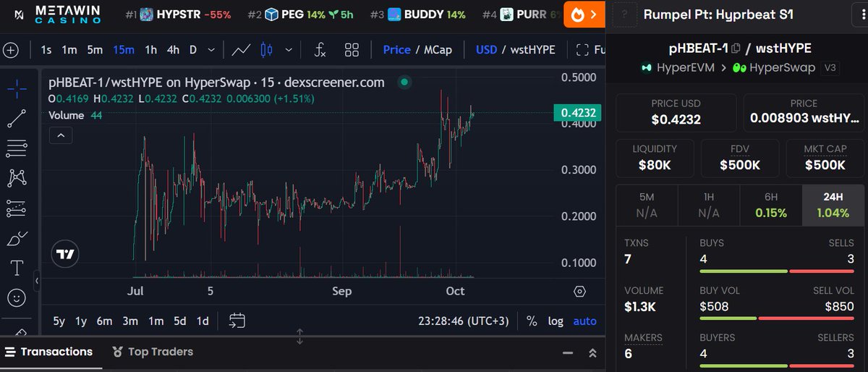
Task: Select the XABCD pattern drawing tool
Action: 17,177
